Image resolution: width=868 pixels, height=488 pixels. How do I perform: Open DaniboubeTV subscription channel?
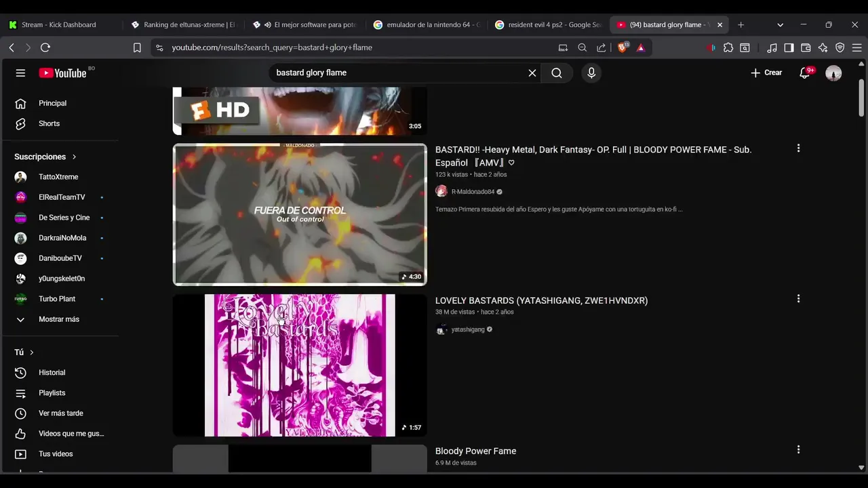tap(60, 258)
